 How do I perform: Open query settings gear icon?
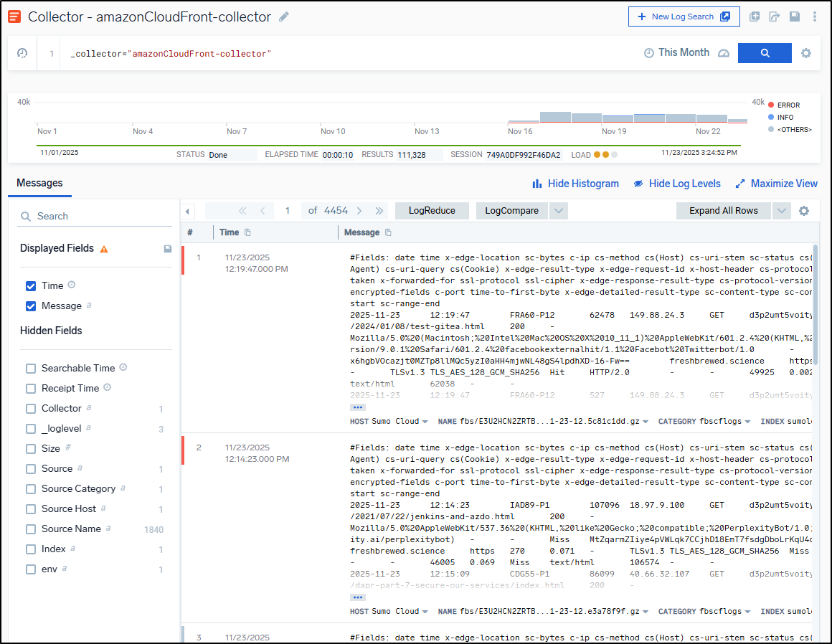(806, 53)
